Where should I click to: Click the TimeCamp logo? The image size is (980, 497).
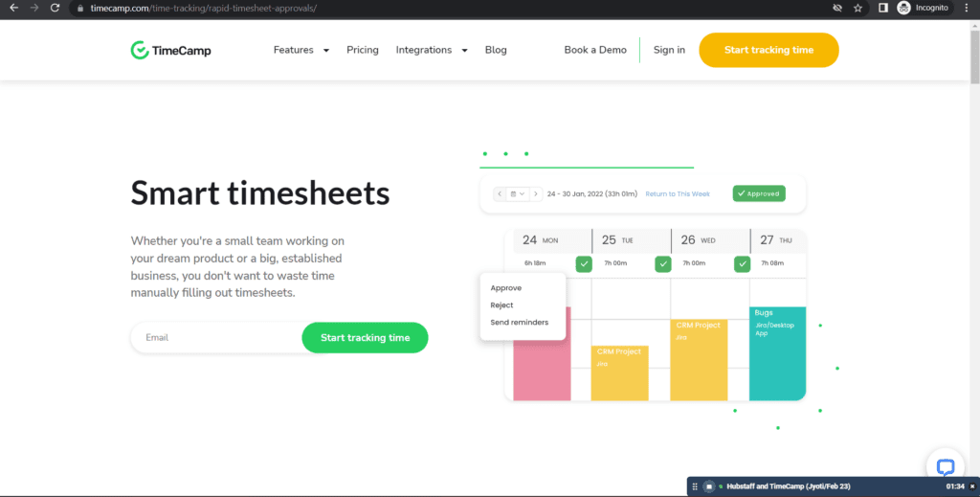point(170,50)
